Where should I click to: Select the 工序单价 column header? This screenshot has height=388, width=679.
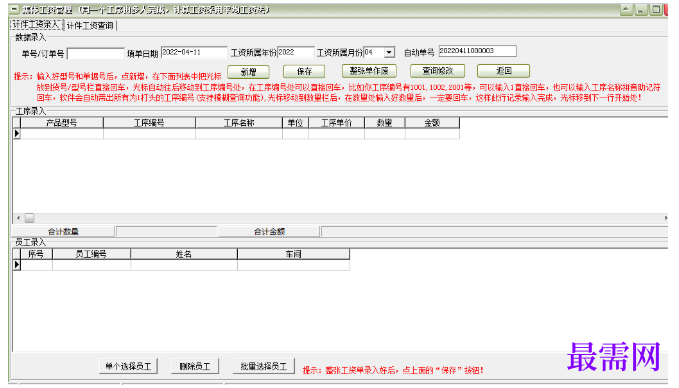[336, 123]
